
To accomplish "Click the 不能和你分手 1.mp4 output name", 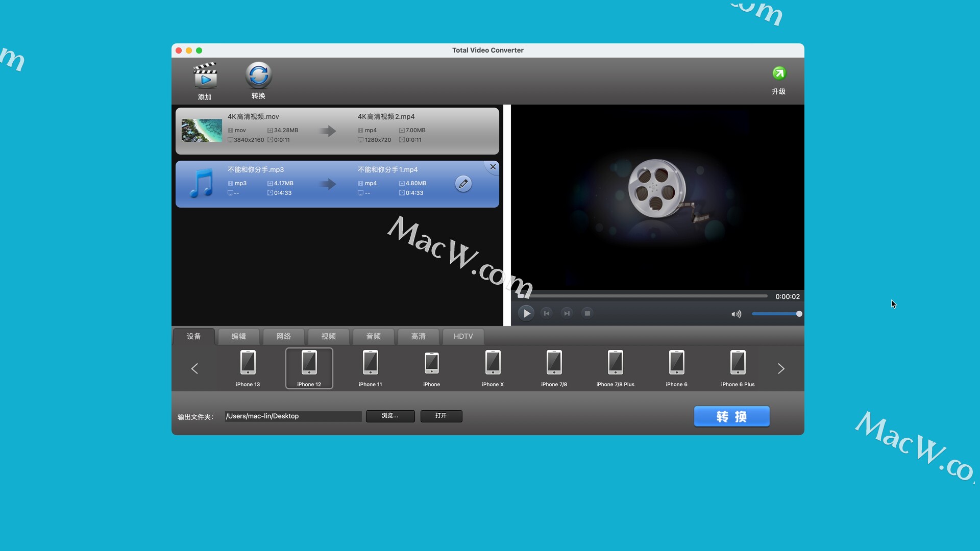I will coord(387,169).
